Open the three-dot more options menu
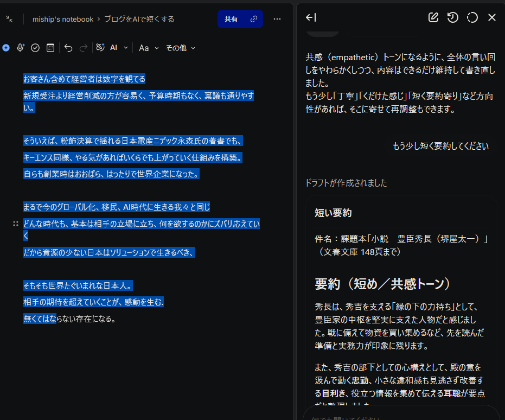 pyautogui.click(x=277, y=19)
